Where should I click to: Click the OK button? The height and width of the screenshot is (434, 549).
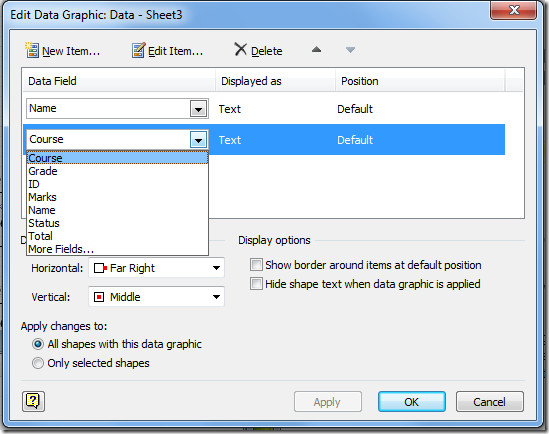[412, 402]
